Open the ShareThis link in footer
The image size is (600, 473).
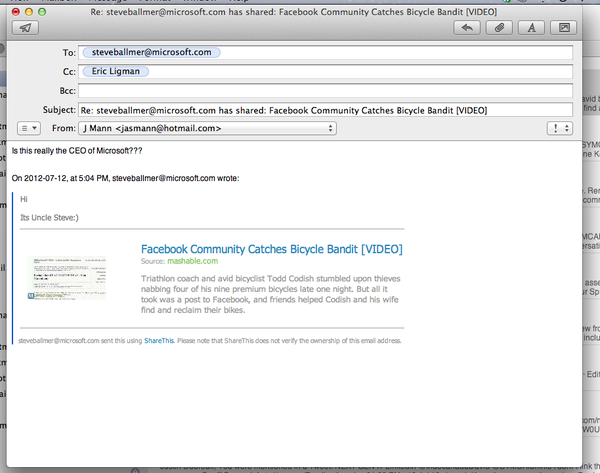pos(159,341)
